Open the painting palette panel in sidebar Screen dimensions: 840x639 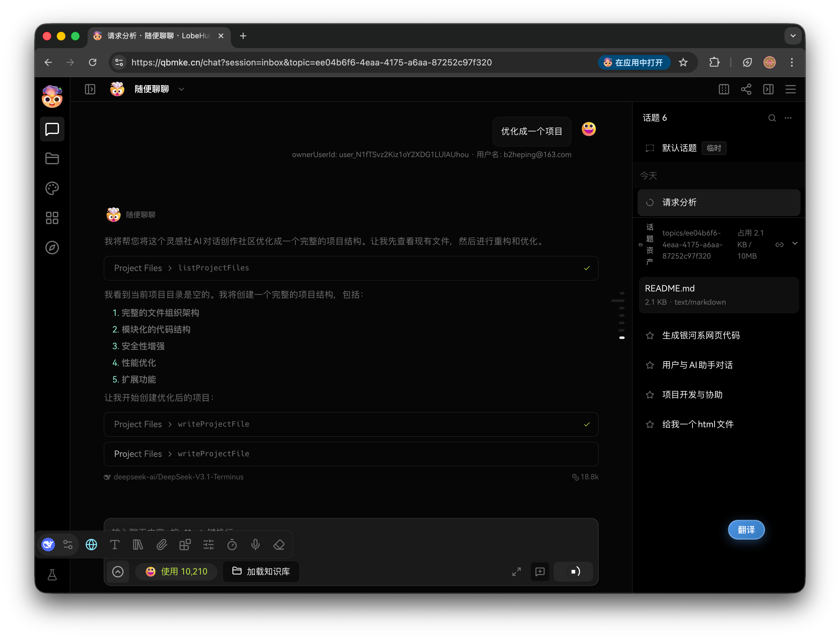tap(52, 188)
